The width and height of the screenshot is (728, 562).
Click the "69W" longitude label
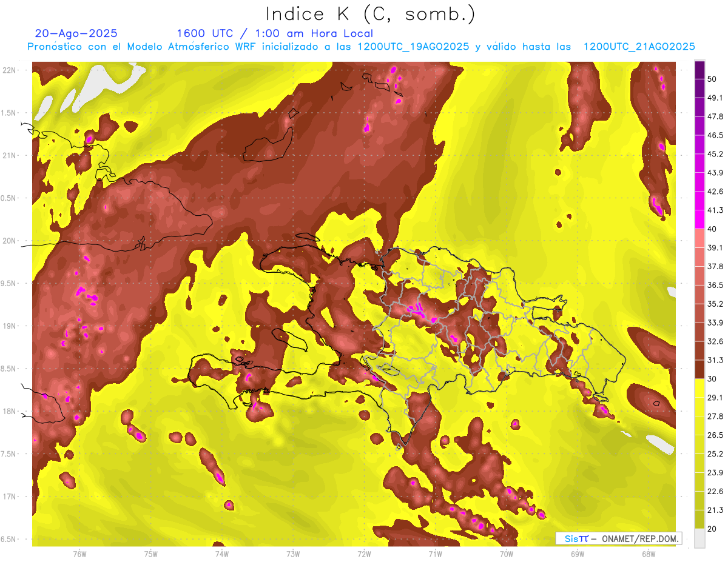[578, 554]
